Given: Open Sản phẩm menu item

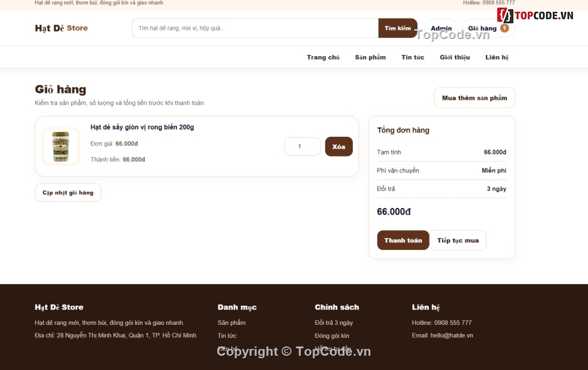Looking at the screenshot, I should [370, 58].
